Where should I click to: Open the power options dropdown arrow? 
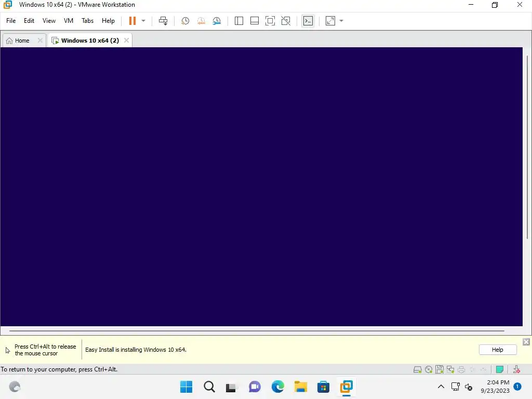143,21
